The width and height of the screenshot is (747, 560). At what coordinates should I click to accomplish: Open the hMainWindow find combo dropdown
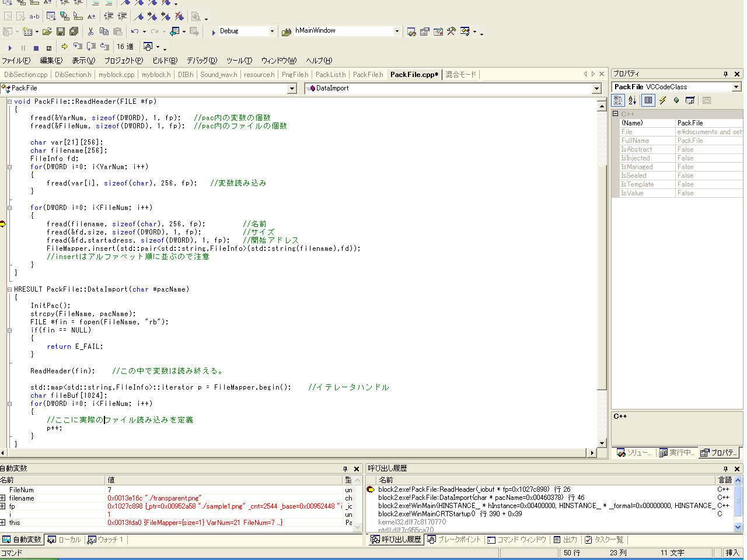coord(397,31)
